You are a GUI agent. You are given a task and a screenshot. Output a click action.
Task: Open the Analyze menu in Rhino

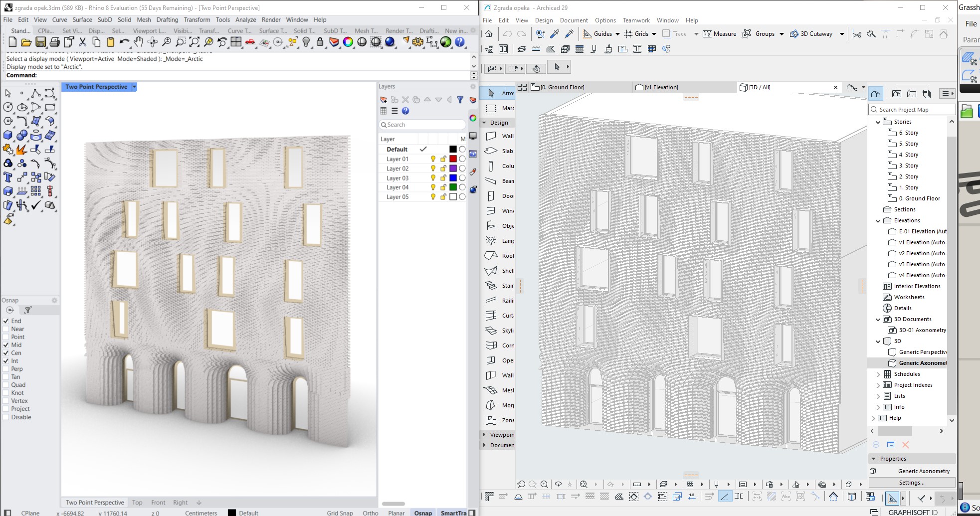click(245, 20)
